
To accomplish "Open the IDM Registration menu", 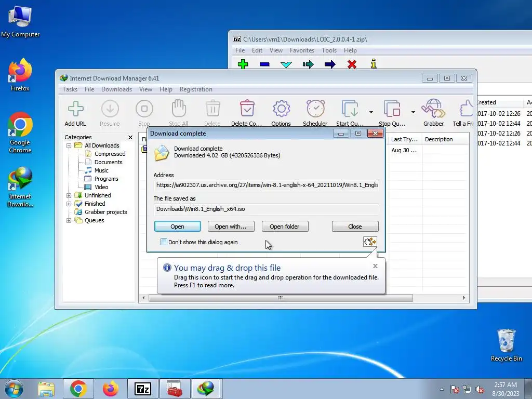I will [196, 89].
